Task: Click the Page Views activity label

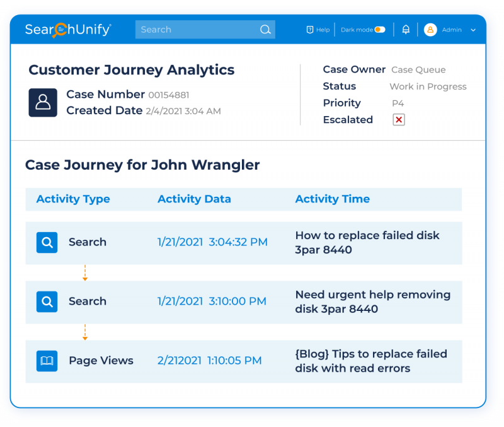Action: (x=101, y=361)
